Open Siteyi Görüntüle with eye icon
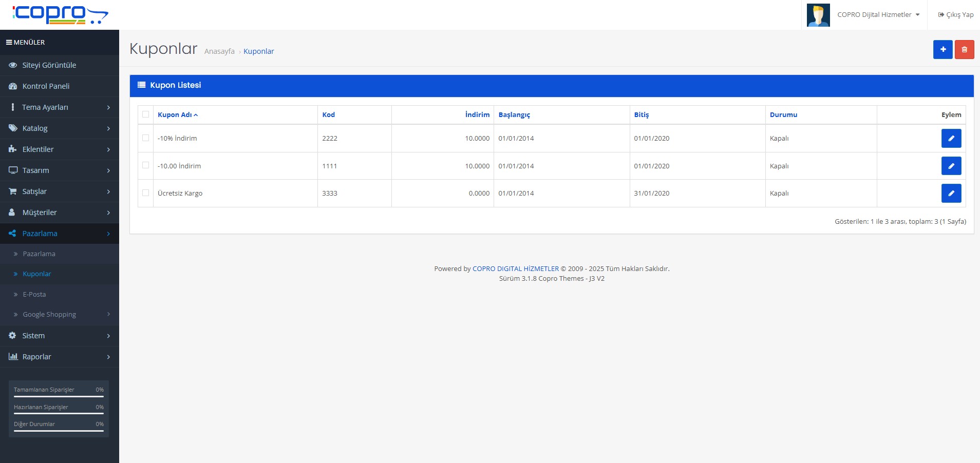The height and width of the screenshot is (463, 980). pos(49,65)
